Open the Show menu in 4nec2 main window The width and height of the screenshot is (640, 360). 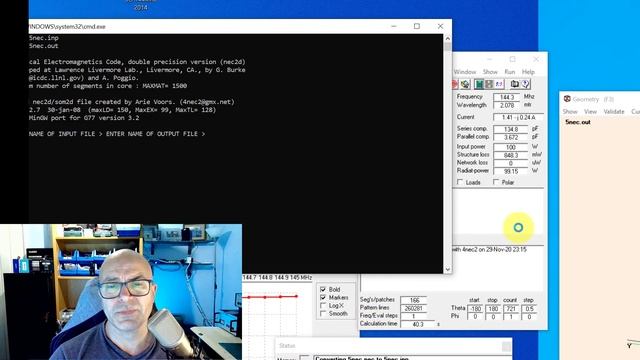pos(490,72)
